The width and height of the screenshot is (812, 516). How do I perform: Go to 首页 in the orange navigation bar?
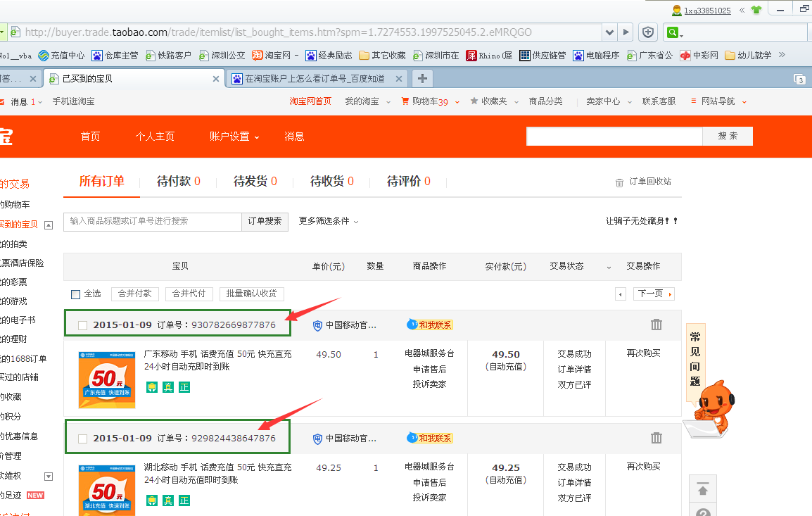tap(90, 137)
